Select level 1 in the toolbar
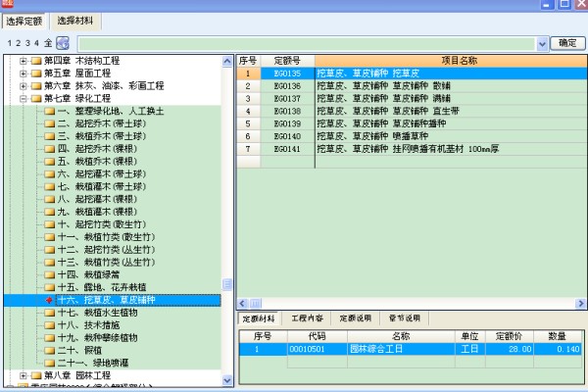588x392 pixels. pos(10,43)
